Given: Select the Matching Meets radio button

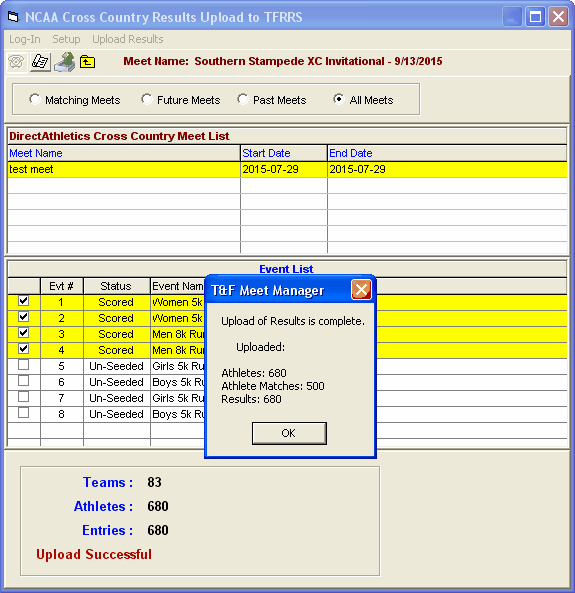Looking at the screenshot, I should point(35,99).
